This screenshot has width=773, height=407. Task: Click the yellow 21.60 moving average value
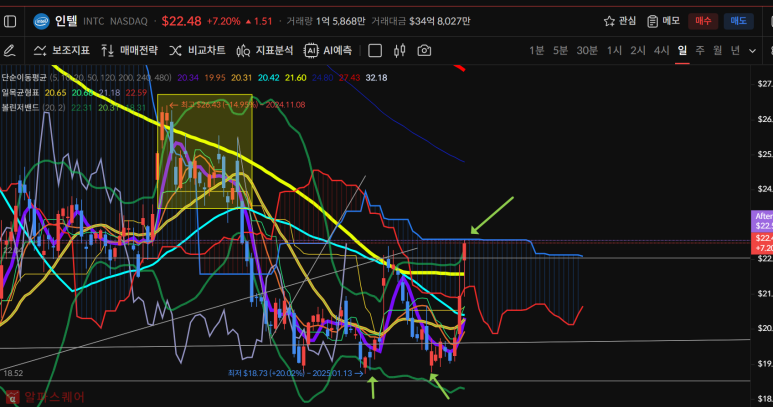point(295,78)
